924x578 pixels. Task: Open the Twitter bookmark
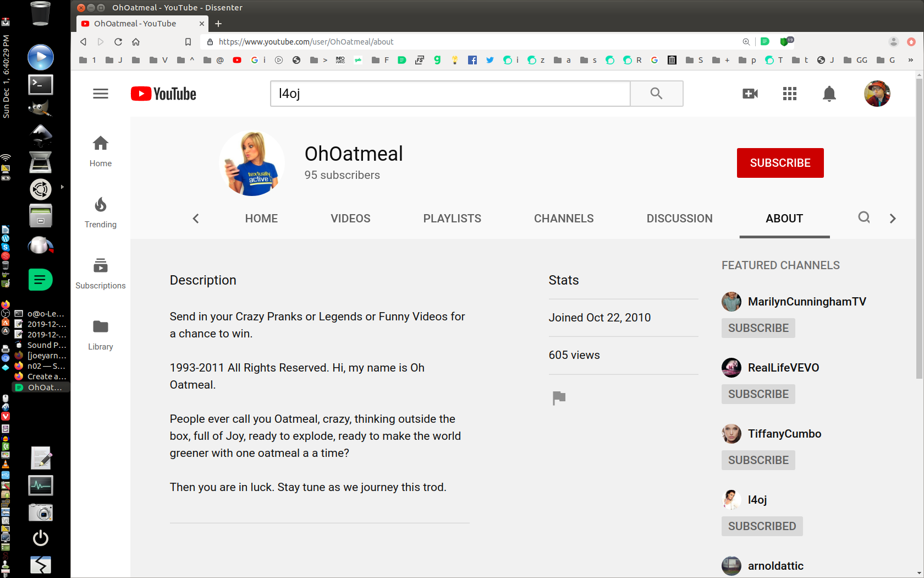click(490, 60)
